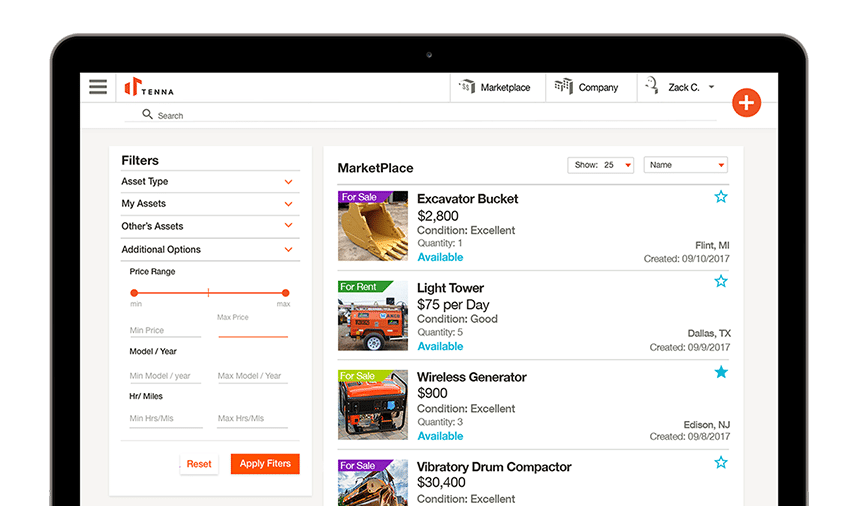Click Available status under Wireless Generator

click(440, 436)
